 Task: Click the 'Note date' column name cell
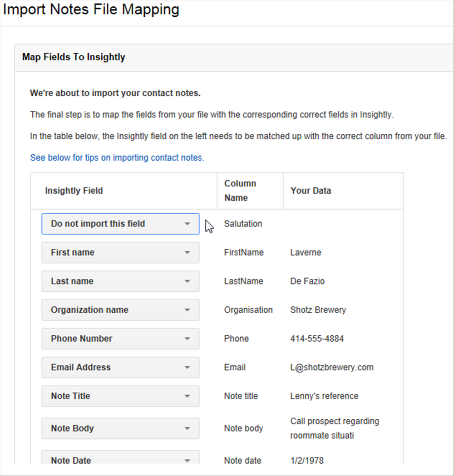[242, 461]
